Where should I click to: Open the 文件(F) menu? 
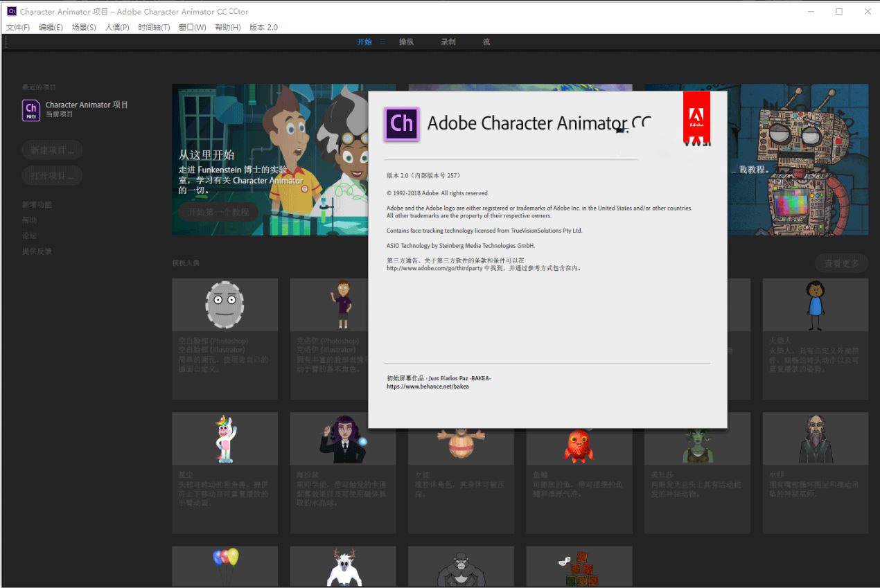(18, 27)
